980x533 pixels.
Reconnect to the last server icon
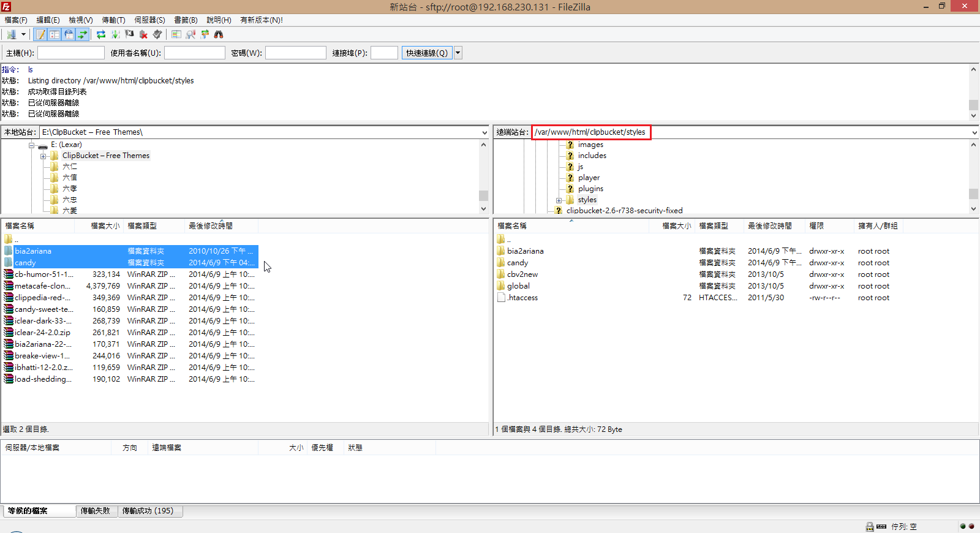[157, 34]
